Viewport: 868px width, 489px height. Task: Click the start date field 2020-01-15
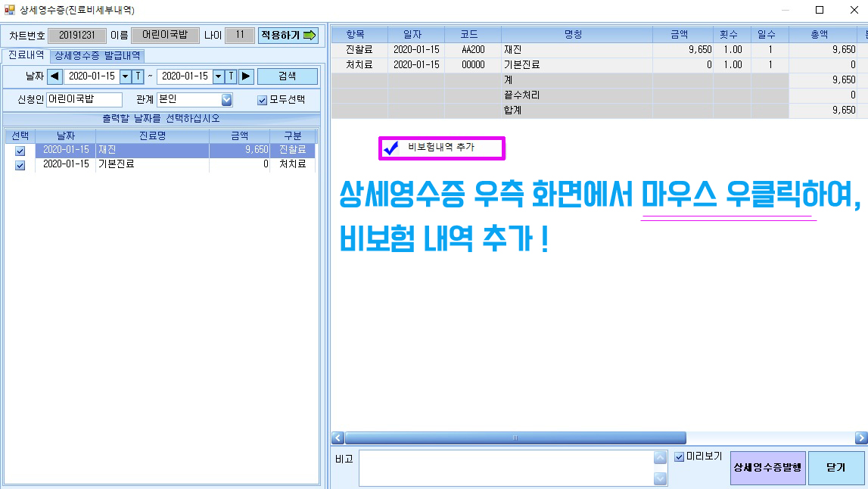(x=92, y=76)
